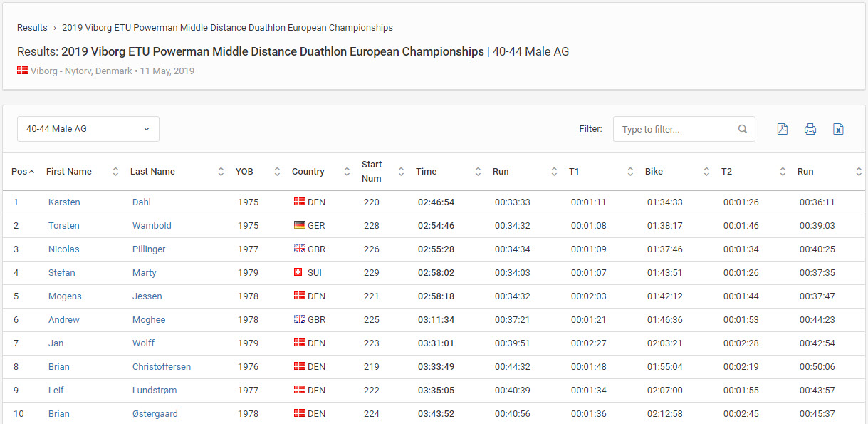
Task: Click sort arrows on Time column
Action: 478,172
